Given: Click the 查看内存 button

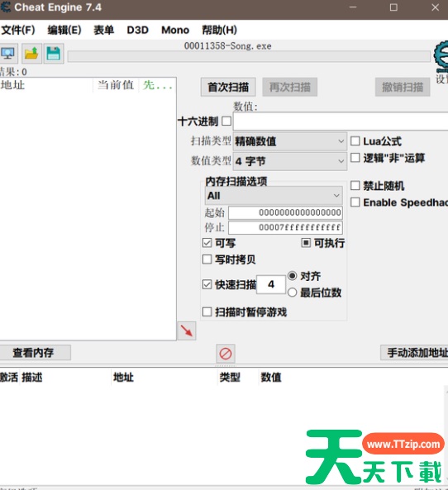Looking at the screenshot, I should tap(33, 353).
